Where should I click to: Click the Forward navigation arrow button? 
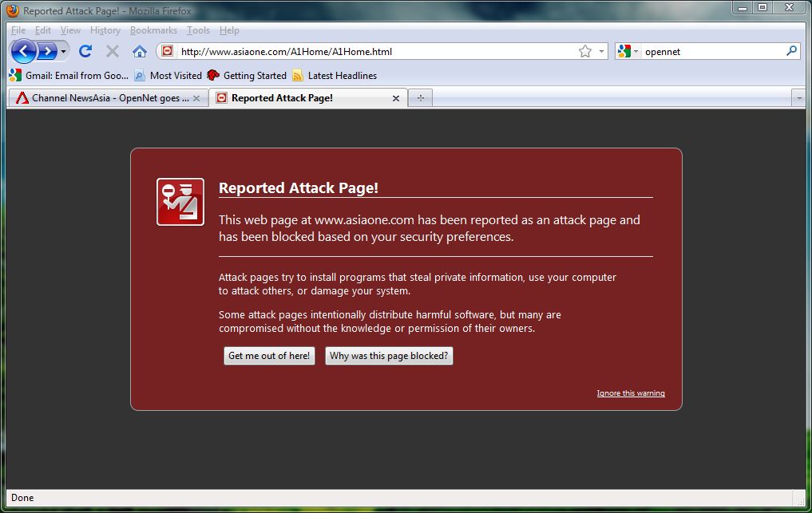pos(49,51)
